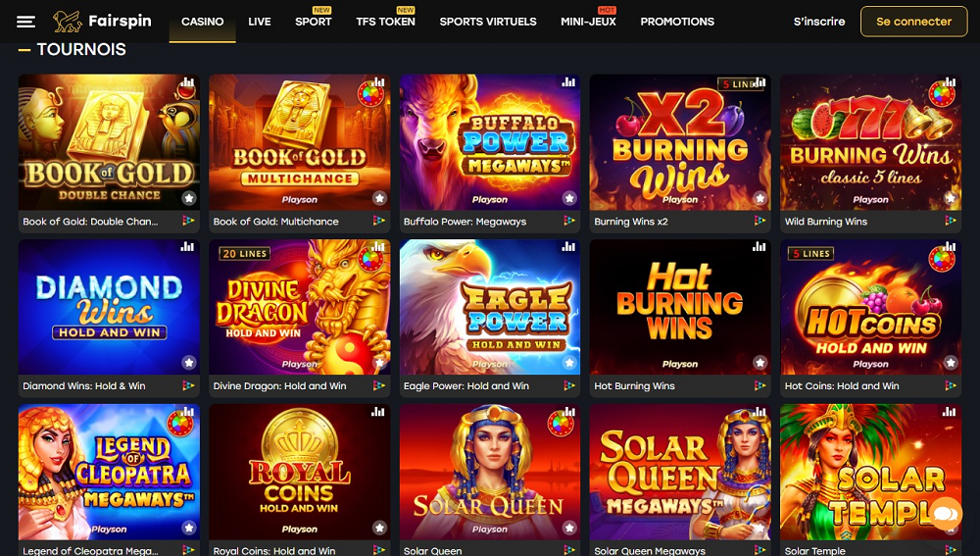Click play-demo icon next to Burning Wins x2
Screen dimensions: 980x556
tap(759, 221)
